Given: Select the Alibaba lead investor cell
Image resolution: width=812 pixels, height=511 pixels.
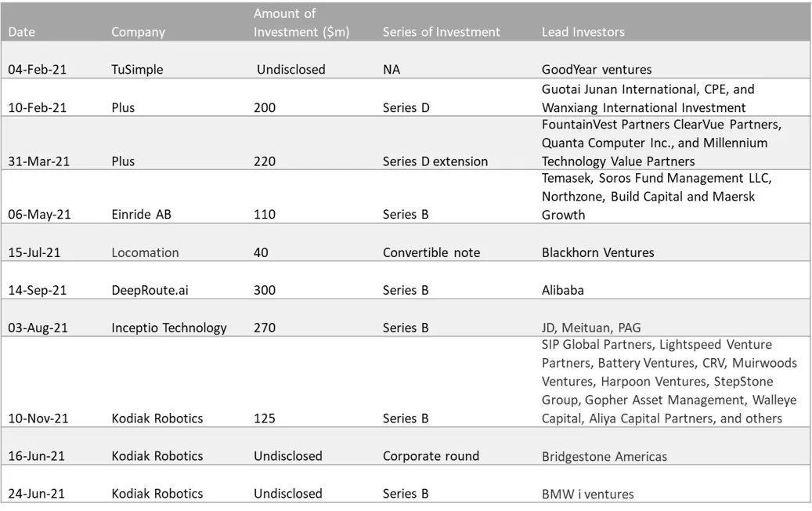Looking at the screenshot, I should [x=562, y=290].
